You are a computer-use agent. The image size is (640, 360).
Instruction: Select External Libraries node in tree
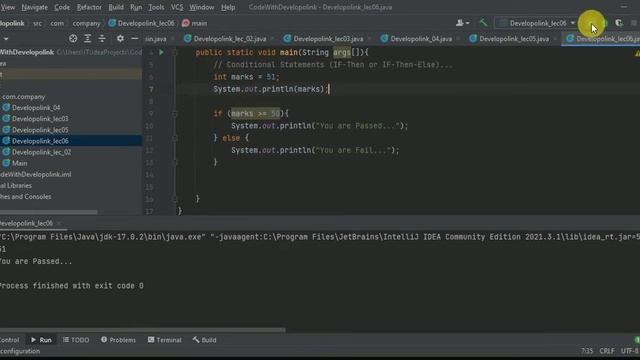point(16,185)
